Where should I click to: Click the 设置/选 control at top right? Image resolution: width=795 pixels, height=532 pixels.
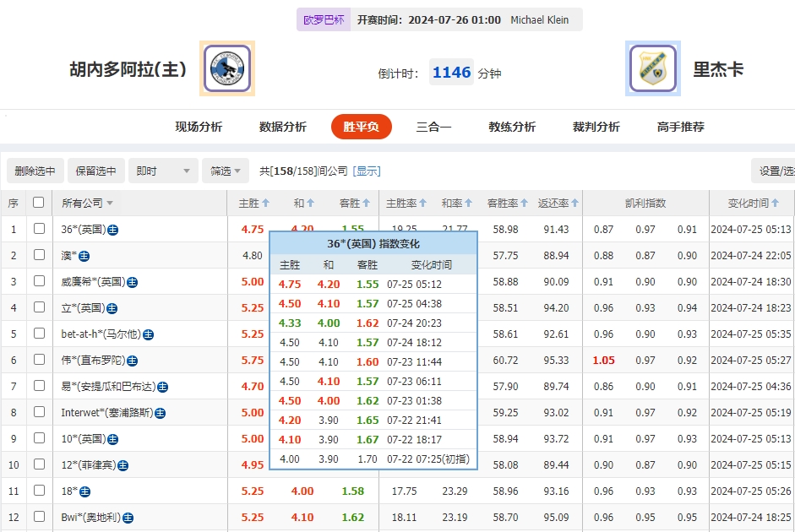pyautogui.click(x=773, y=170)
